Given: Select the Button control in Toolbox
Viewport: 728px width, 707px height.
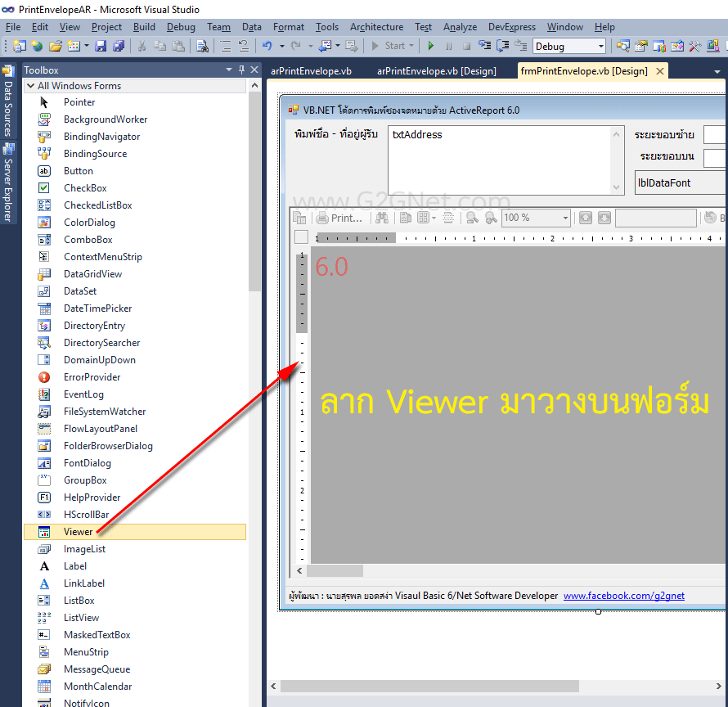Looking at the screenshot, I should click(135, 171).
